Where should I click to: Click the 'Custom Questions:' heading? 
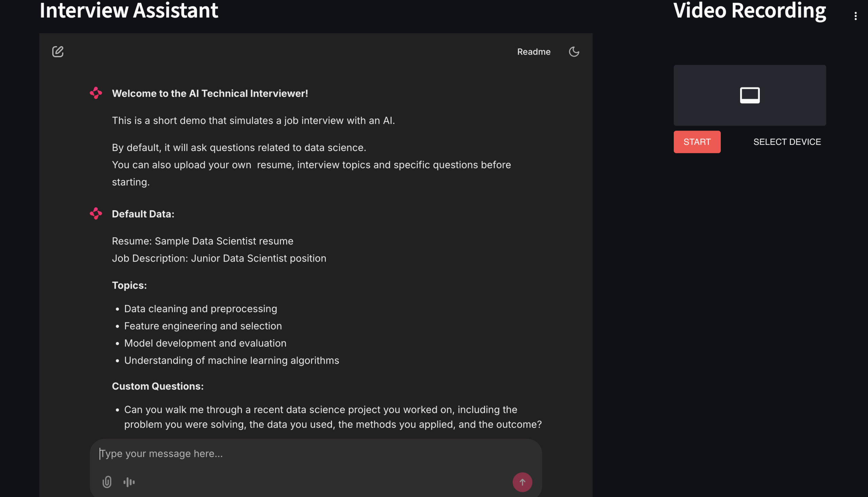pyautogui.click(x=158, y=386)
